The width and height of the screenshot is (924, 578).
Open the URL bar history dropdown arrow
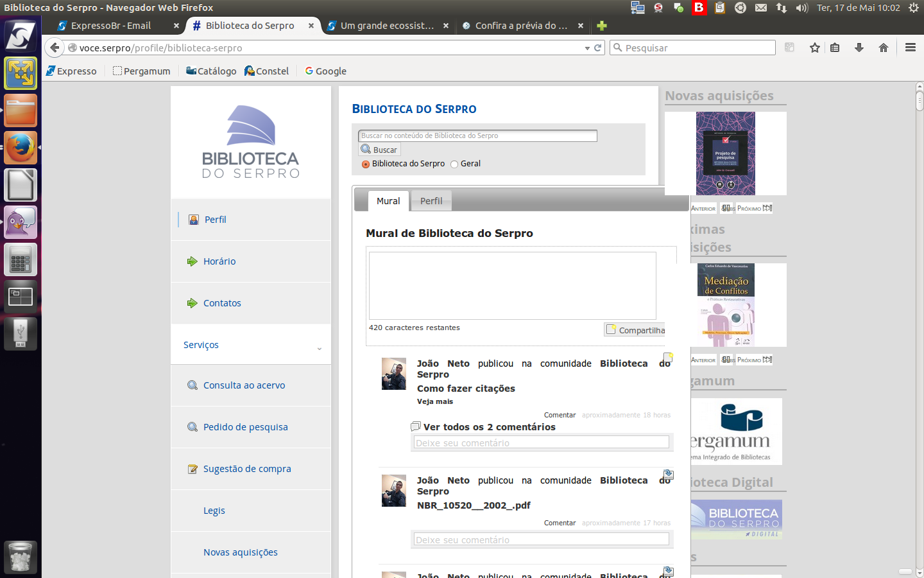pos(587,48)
